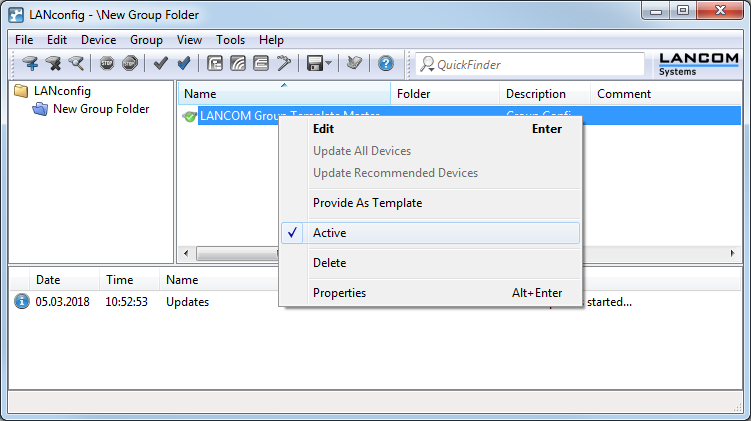
Task: Click the device list horizontal scrollbar left arrow
Action: point(185,254)
